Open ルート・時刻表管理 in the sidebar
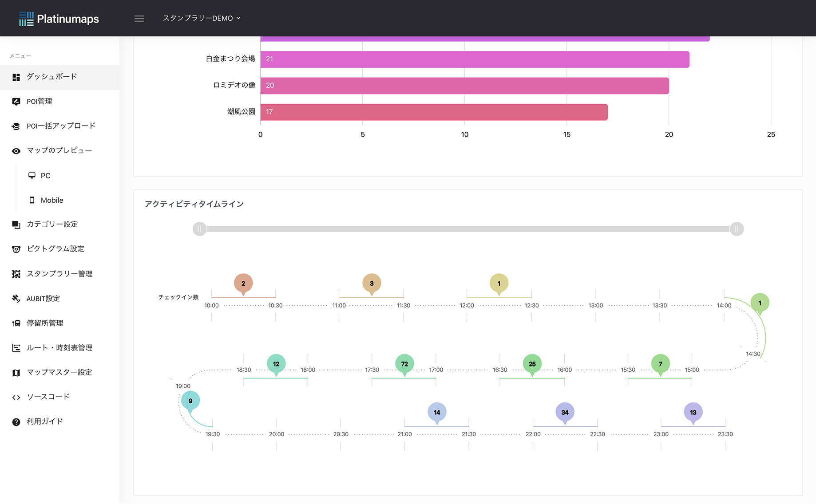The height and width of the screenshot is (504, 816). point(59,348)
